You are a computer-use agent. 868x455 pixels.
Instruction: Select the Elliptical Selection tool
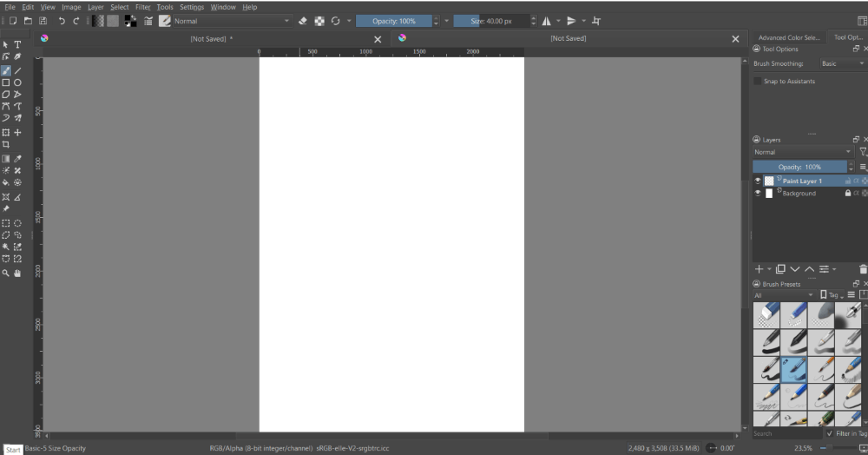(17, 223)
